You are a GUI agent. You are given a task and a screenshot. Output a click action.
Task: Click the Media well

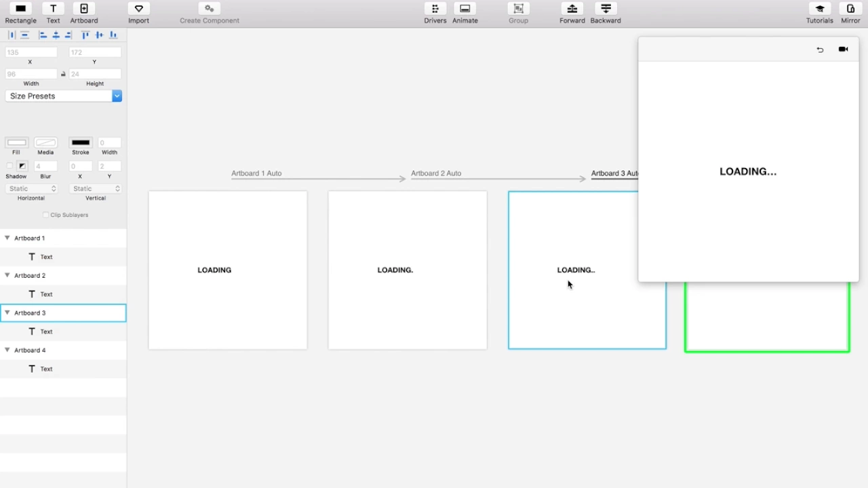click(45, 142)
